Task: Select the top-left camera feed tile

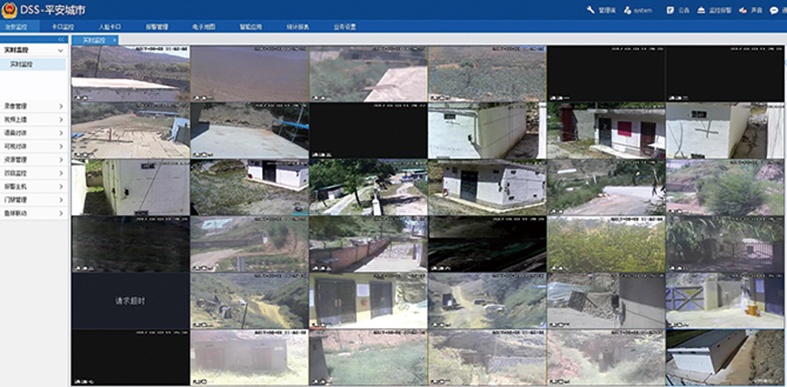Action: click(130, 74)
